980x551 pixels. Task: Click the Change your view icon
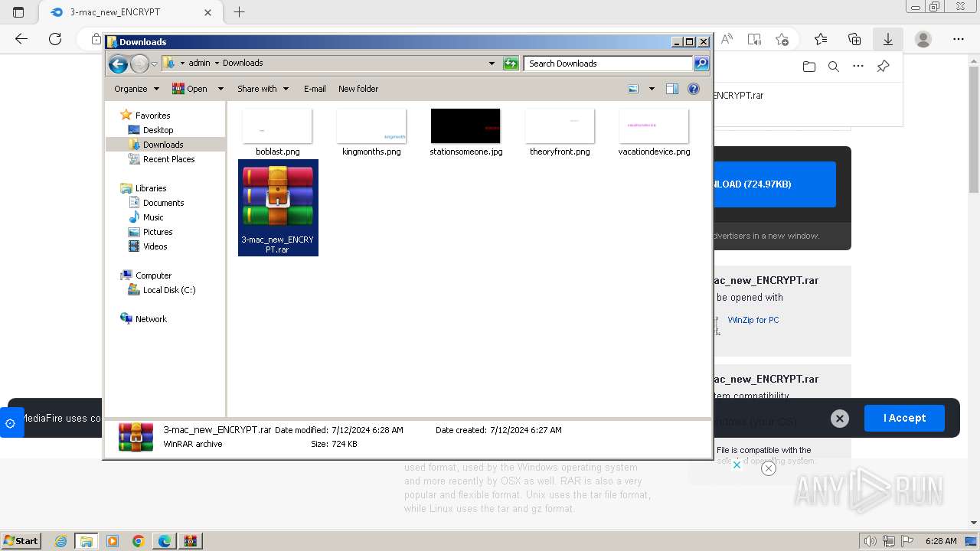pos(633,89)
